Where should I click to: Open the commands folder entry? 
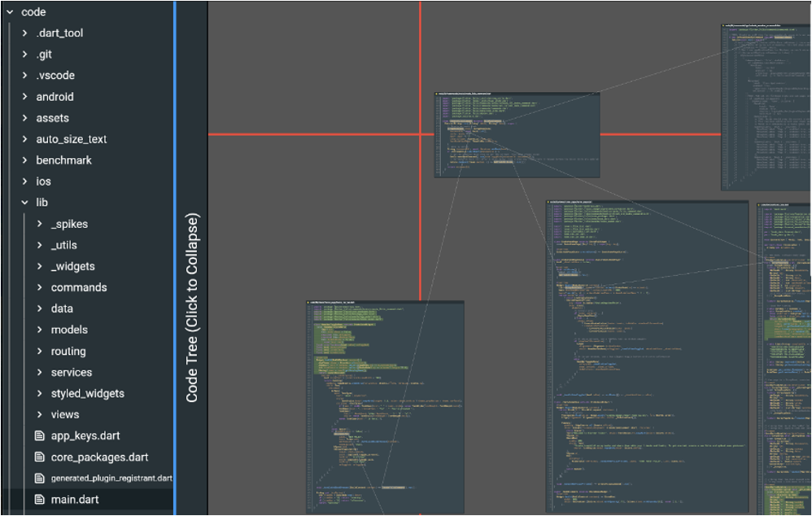[x=79, y=287]
